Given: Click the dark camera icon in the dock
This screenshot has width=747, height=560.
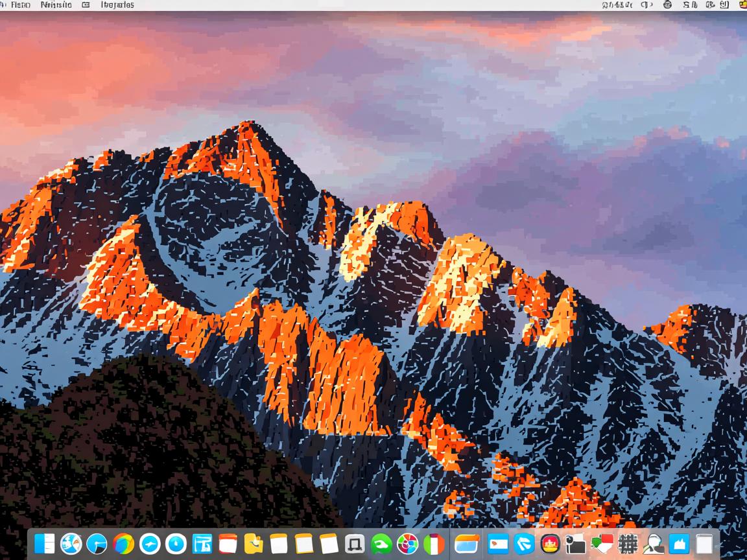Looking at the screenshot, I should pos(575,544).
